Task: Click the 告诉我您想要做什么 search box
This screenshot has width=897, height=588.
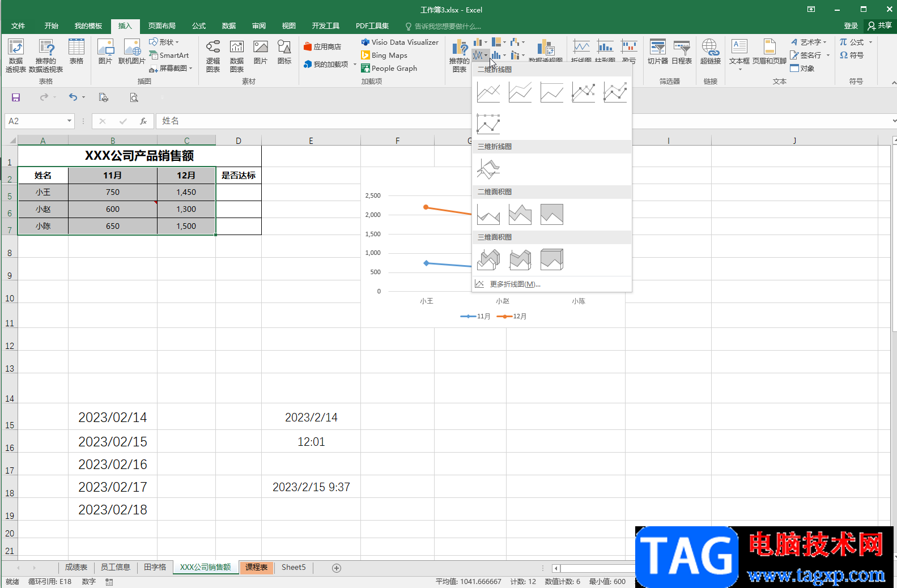Action: [443, 26]
